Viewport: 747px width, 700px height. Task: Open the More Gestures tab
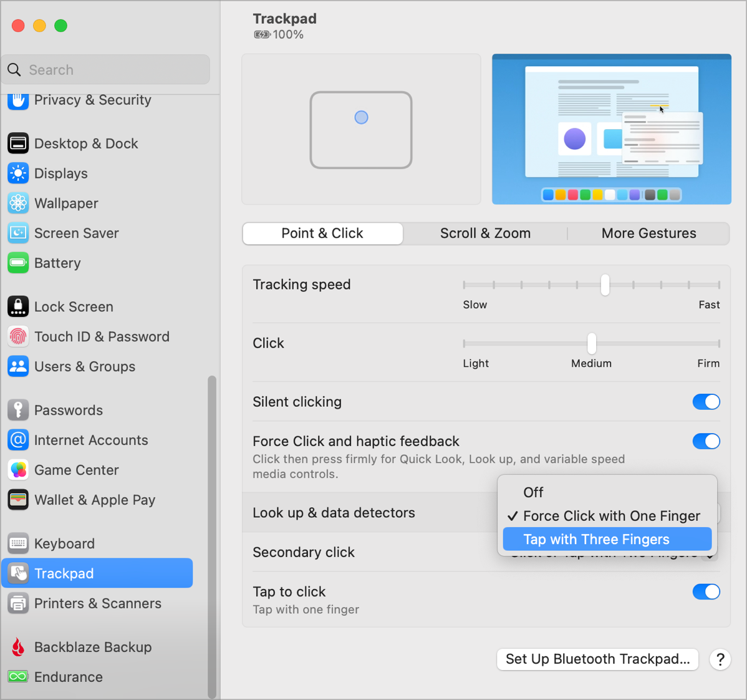[648, 233]
